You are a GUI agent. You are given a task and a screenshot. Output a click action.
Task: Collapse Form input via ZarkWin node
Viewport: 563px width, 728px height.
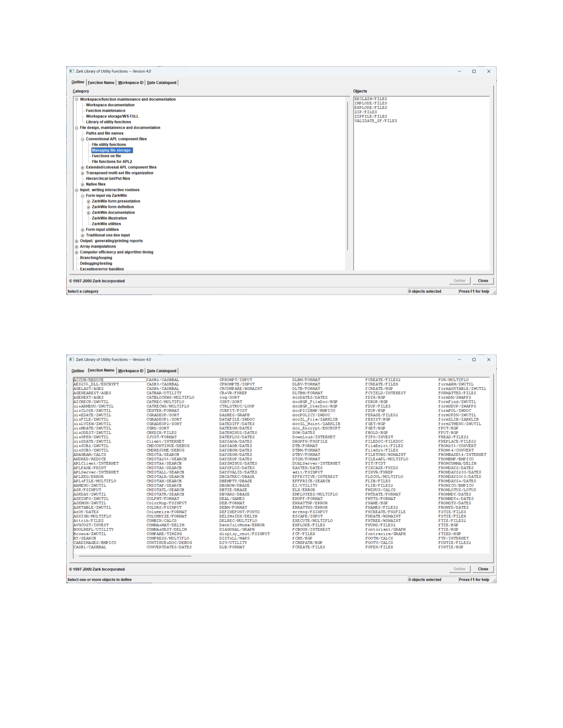click(x=82, y=196)
